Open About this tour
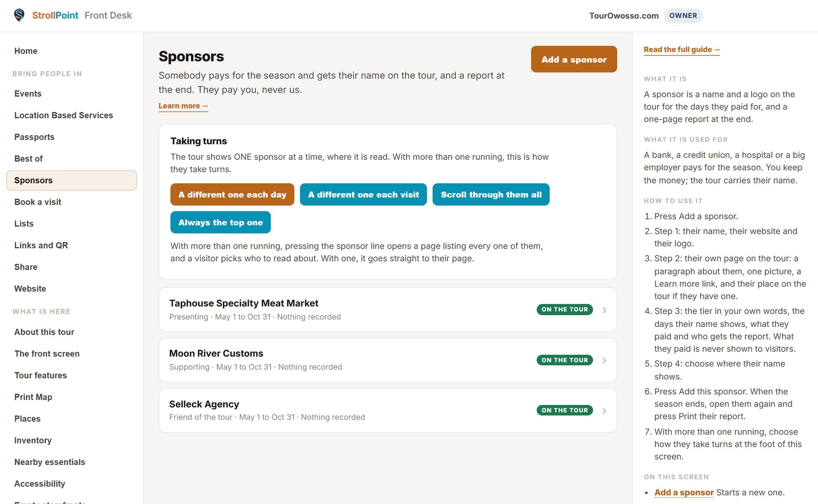818x504 pixels. coord(44,332)
